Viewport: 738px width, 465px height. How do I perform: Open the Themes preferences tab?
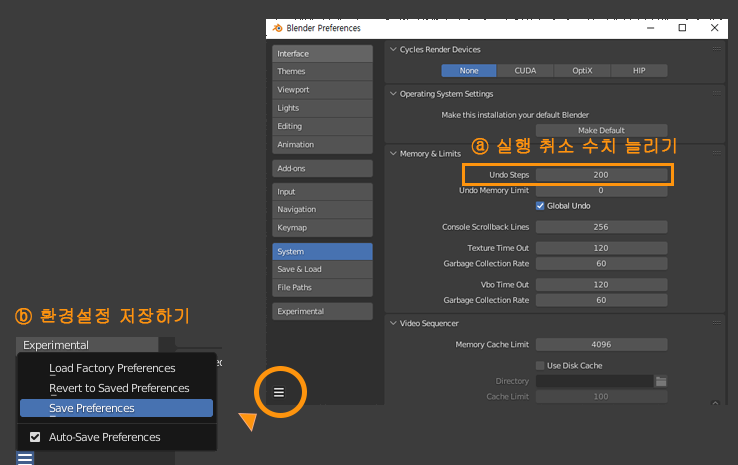pos(322,72)
